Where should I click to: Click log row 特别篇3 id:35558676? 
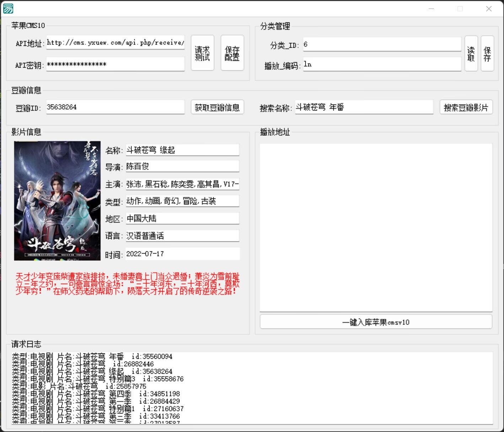(98, 379)
